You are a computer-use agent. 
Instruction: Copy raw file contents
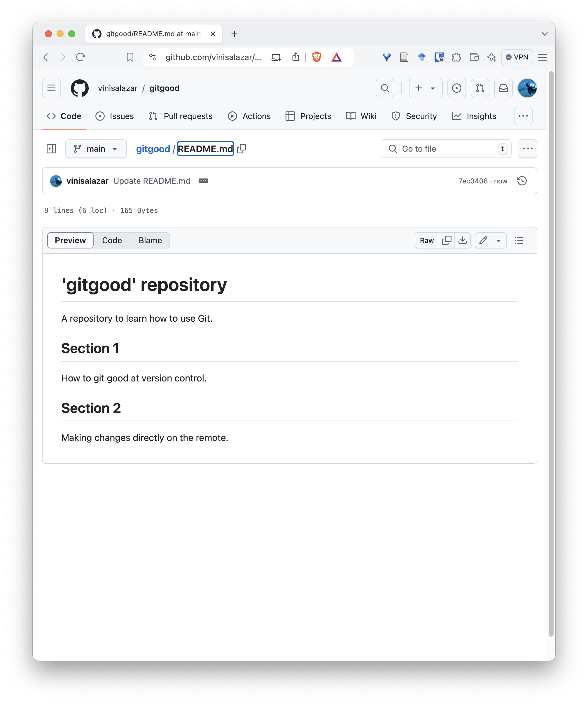pos(447,240)
